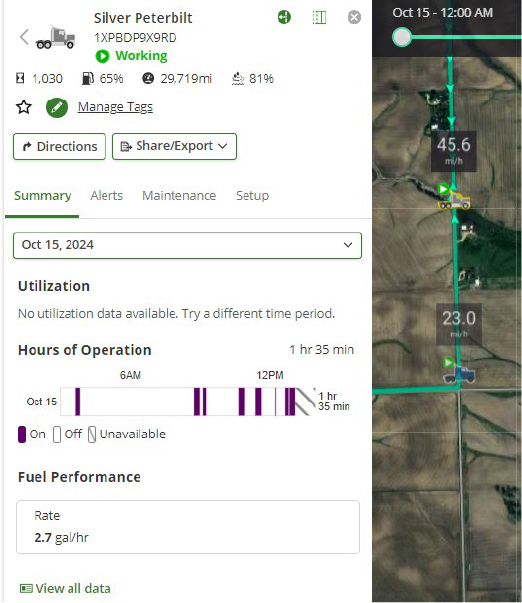The width and height of the screenshot is (522, 603).
Task: Switch to the Alerts tab
Action: click(x=107, y=195)
